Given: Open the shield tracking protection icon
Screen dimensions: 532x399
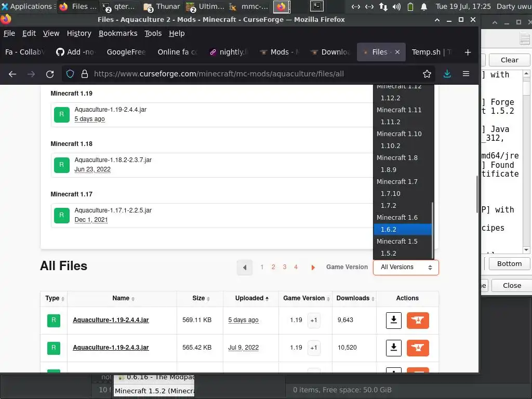Looking at the screenshot, I should (70, 74).
